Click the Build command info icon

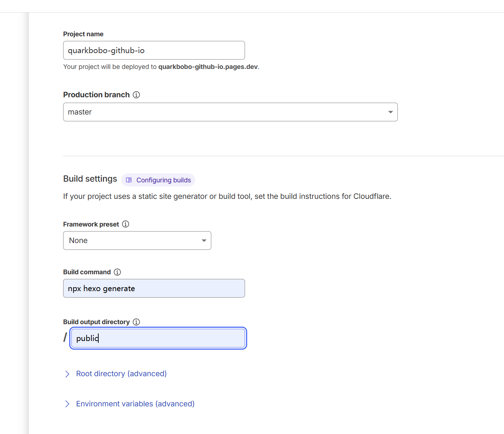(117, 272)
